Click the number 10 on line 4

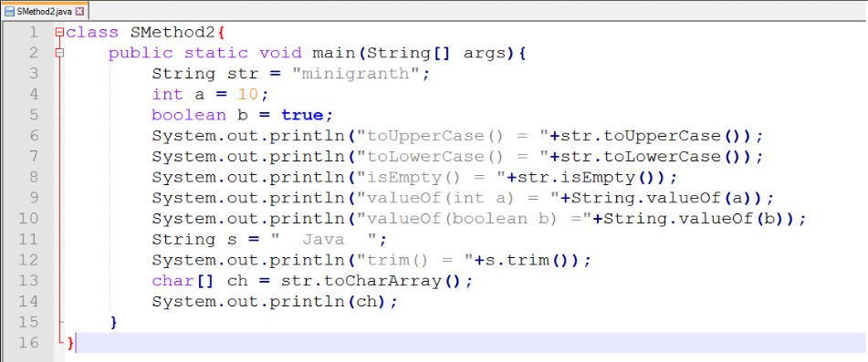click(248, 95)
